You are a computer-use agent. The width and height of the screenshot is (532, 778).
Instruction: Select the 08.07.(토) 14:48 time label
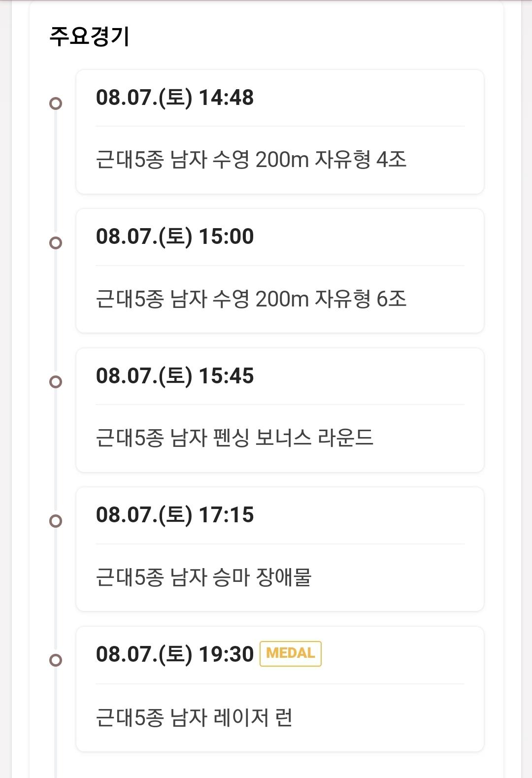click(175, 98)
